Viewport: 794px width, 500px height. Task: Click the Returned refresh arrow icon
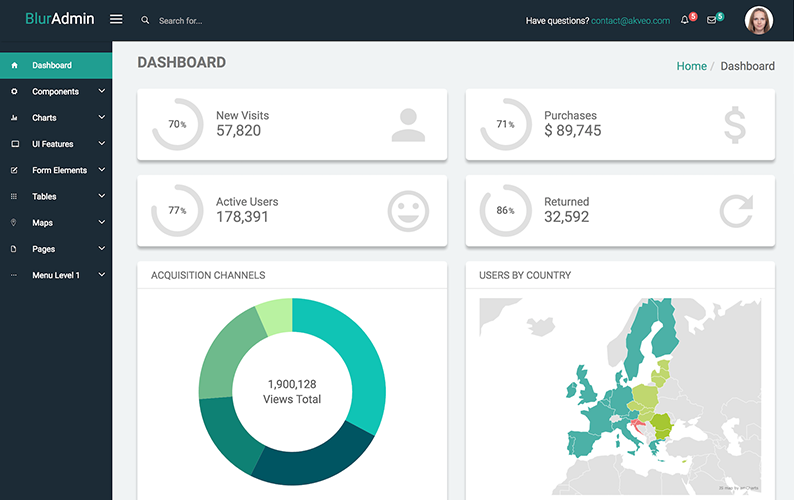(x=735, y=211)
